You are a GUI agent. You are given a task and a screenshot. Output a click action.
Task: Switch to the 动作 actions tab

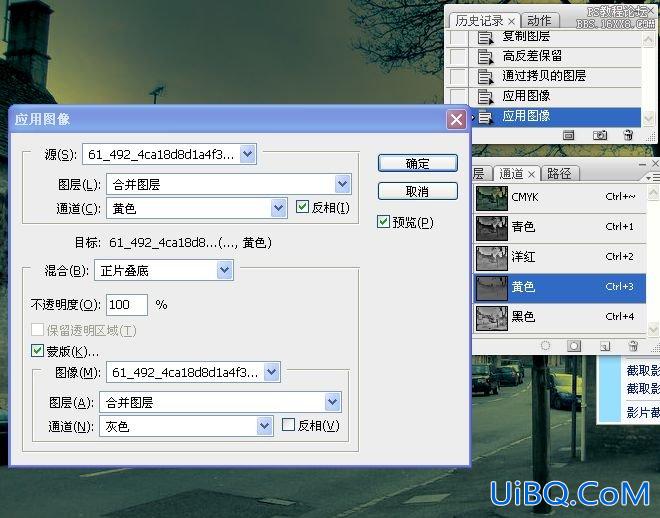pyautogui.click(x=539, y=21)
